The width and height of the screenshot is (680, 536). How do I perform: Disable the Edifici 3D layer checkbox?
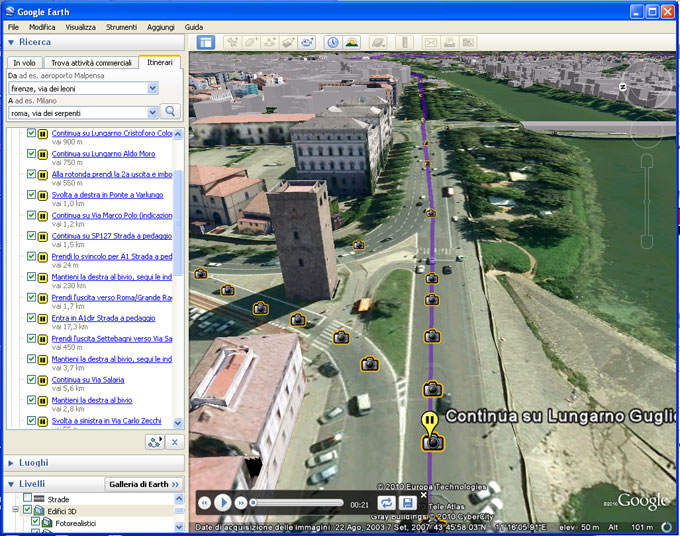coord(27,510)
